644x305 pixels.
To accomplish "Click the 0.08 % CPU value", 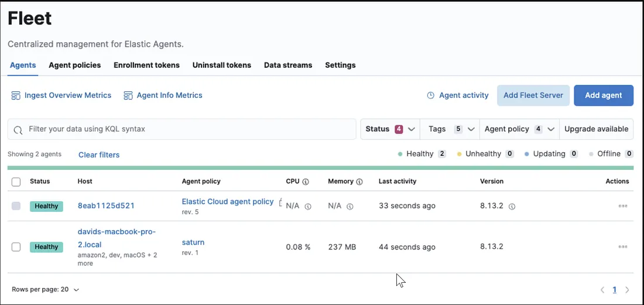I will (x=298, y=246).
